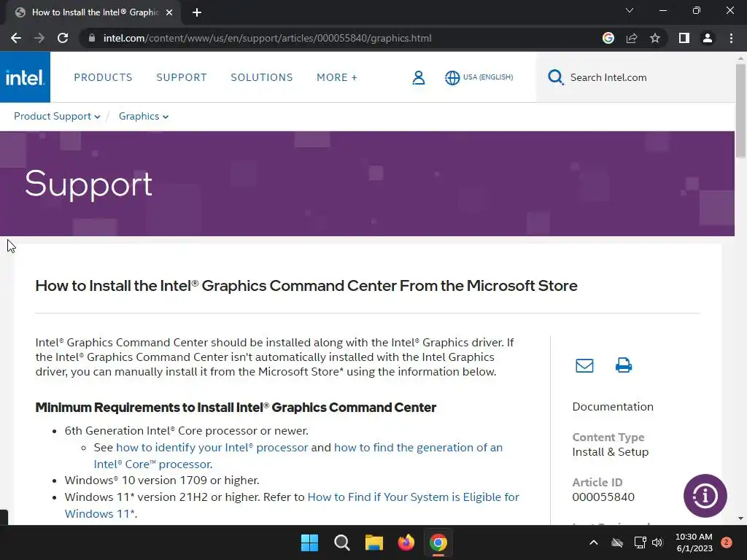
Task: Bookmark this tab with star icon
Action: [655, 38]
